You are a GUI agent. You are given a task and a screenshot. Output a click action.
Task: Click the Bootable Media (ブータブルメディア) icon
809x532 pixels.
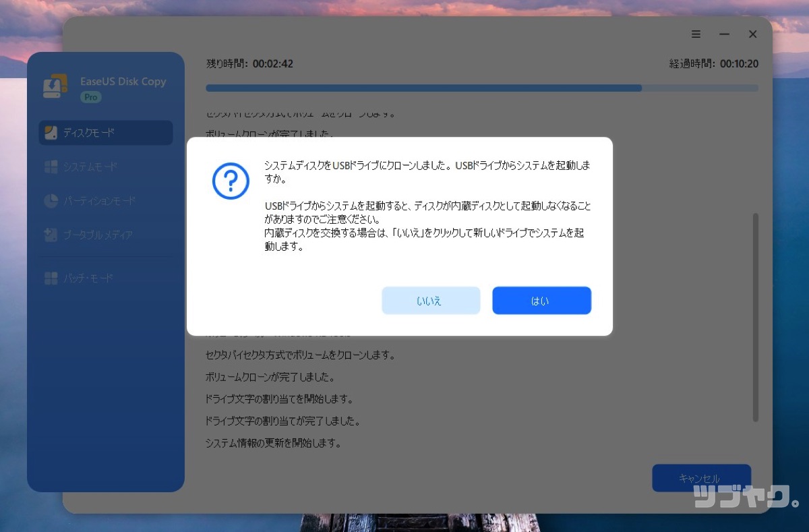click(52, 235)
